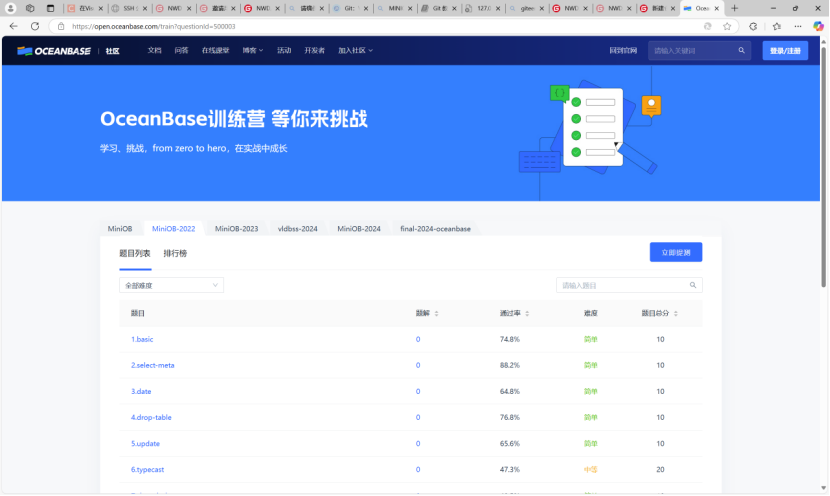The height and width of the screenshot is (496, 830).
Task: Open browser extensions puzzle icon
Action: click(753, 26)
